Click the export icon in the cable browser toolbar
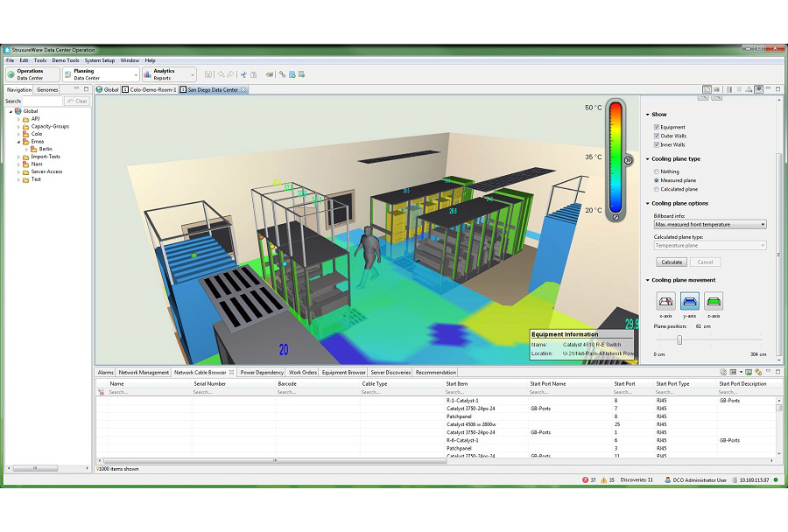This screenshot has width=788, height=532. pos(723,372)
